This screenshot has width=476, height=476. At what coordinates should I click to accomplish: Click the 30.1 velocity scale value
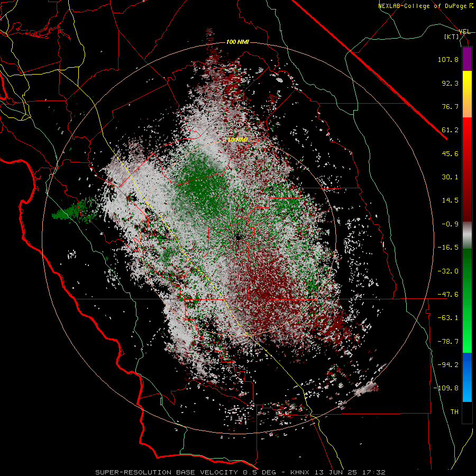(x=450, y=177)
